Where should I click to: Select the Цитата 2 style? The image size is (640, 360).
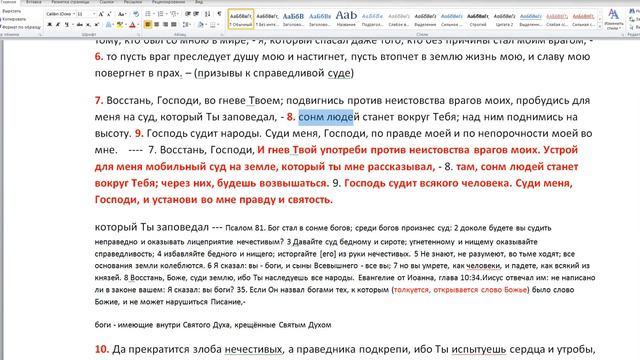(504, 19)
